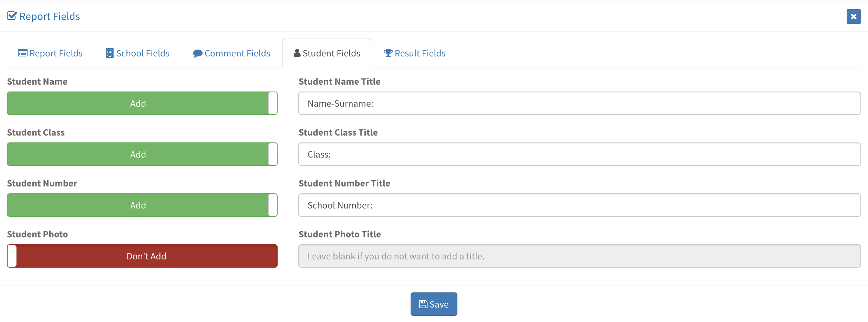Toggle the Student Name Add switch

click(142, 103)
